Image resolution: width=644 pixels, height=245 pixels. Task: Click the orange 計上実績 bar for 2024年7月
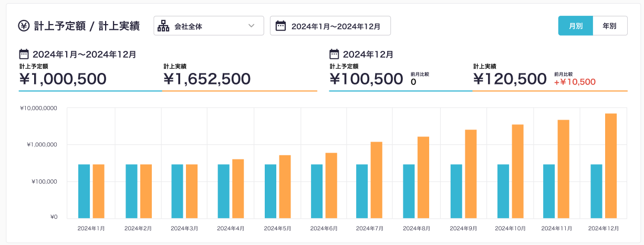coord(376,179)
